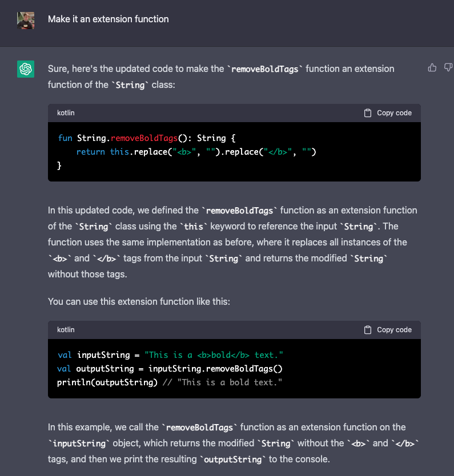Click the ChatGPT logo avatar

tap(26, 69)
